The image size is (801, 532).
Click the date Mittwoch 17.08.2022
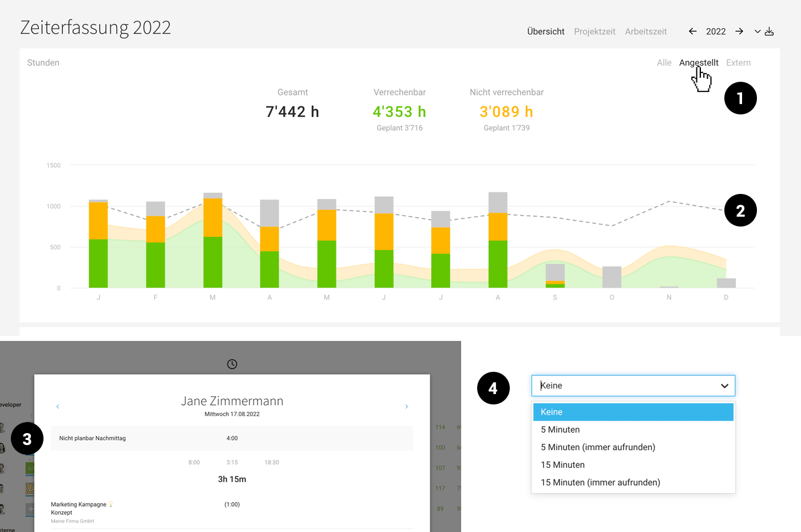point(232,414)
